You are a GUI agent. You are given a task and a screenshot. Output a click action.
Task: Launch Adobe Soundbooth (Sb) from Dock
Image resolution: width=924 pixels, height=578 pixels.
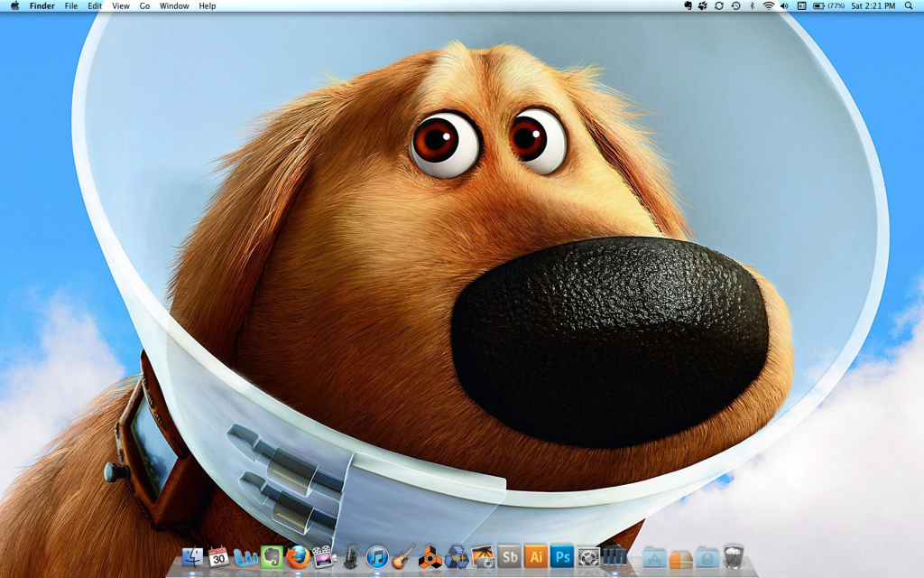(x=510, y=556)
